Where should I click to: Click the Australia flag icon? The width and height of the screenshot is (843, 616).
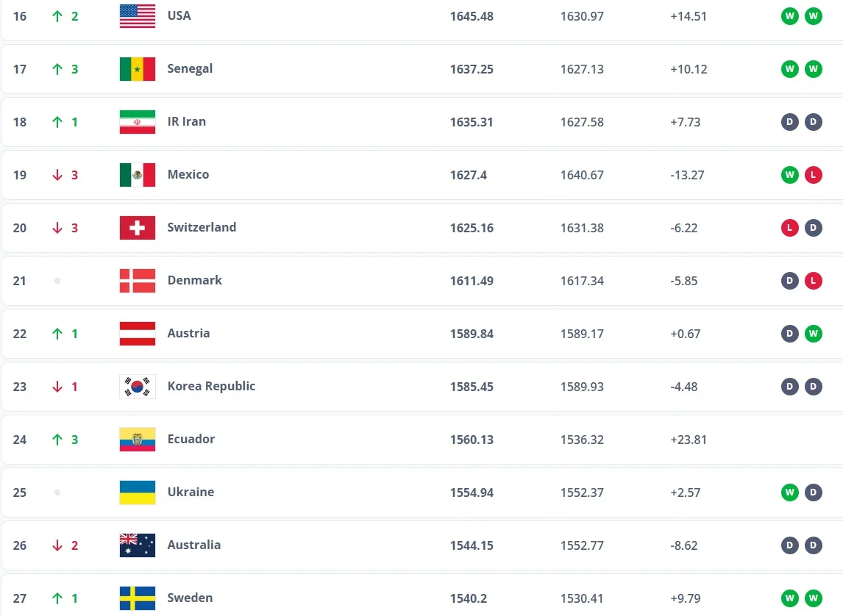(x=138, y=545)
